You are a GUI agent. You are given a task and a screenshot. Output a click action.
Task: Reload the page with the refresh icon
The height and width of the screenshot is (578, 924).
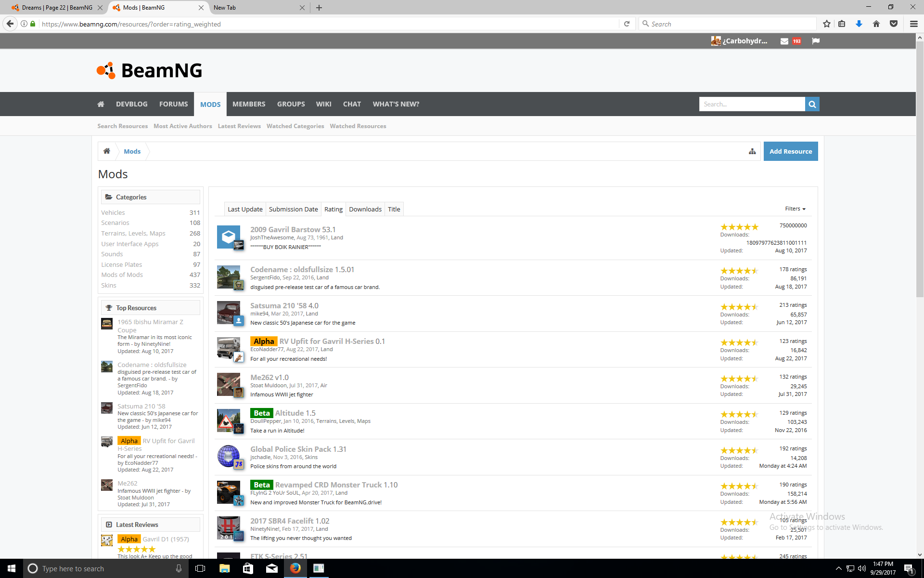(627, 24)
